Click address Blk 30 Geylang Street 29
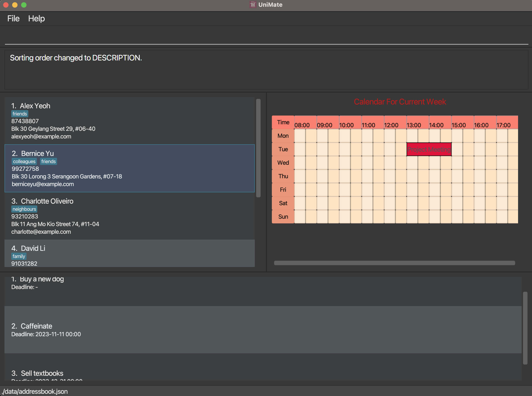 tap(53, 129)
